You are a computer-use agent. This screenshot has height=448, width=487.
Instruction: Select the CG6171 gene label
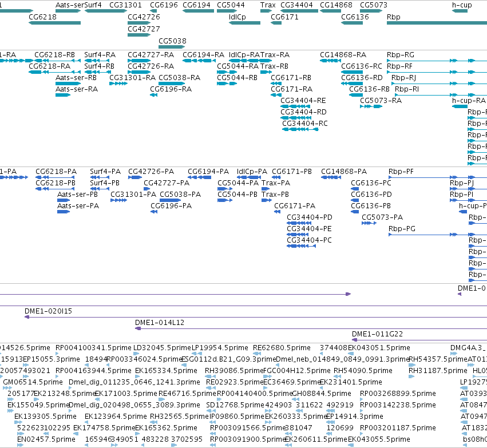click(x=284, y=17)
